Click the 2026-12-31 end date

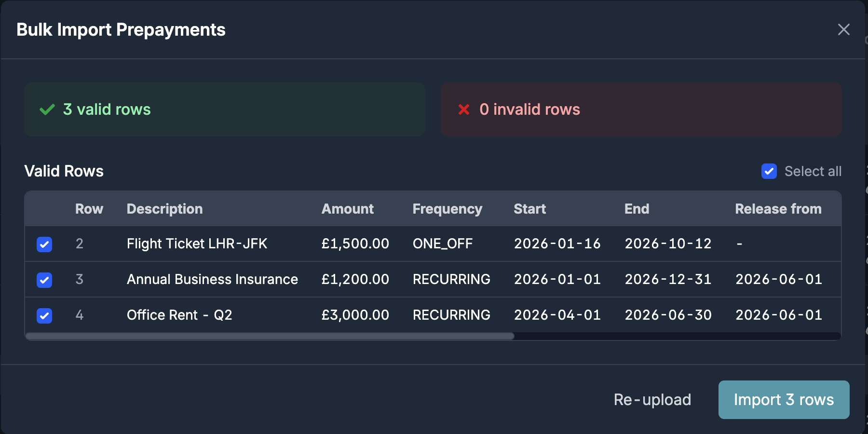coord(668,279)
